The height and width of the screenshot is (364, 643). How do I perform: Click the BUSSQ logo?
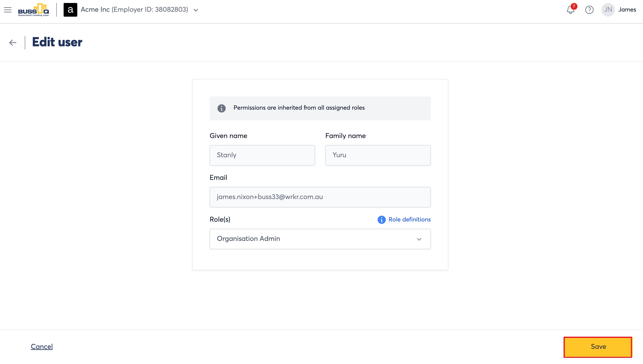click(x=34, y=10)
